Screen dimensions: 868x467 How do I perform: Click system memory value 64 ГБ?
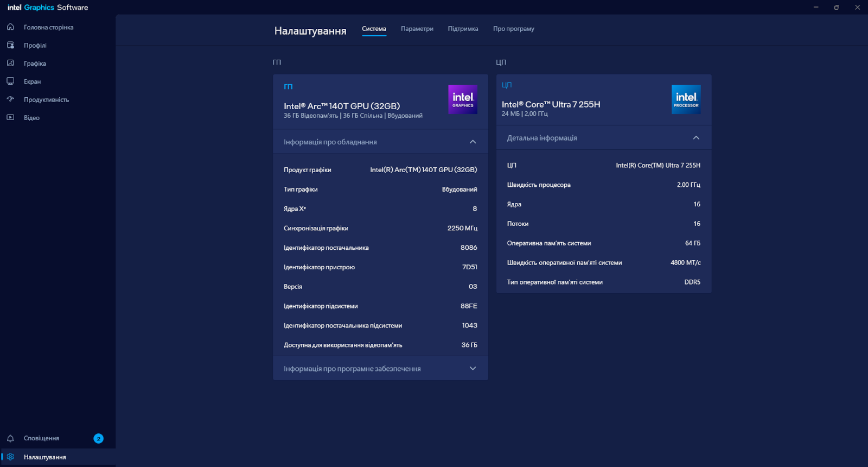point(693,243)
